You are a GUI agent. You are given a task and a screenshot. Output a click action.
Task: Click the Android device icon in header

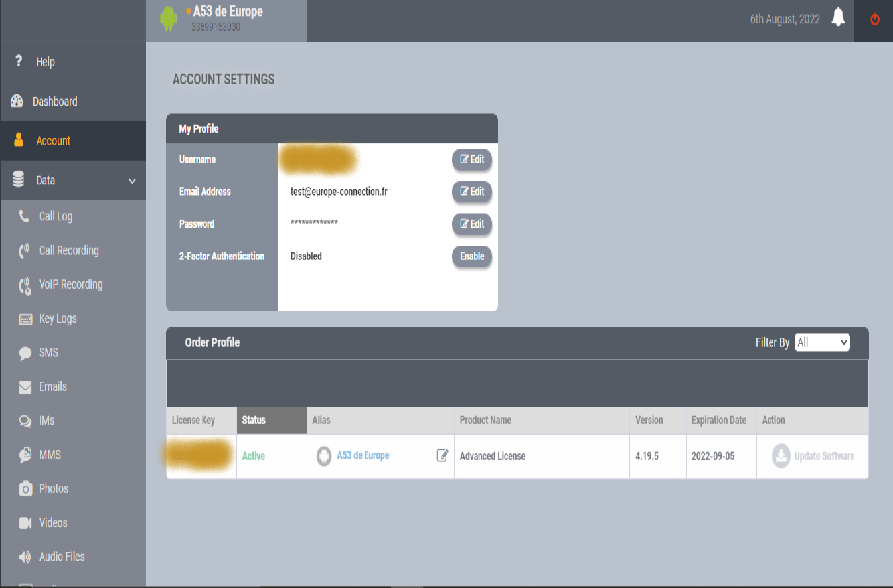[x=169, y=19]
